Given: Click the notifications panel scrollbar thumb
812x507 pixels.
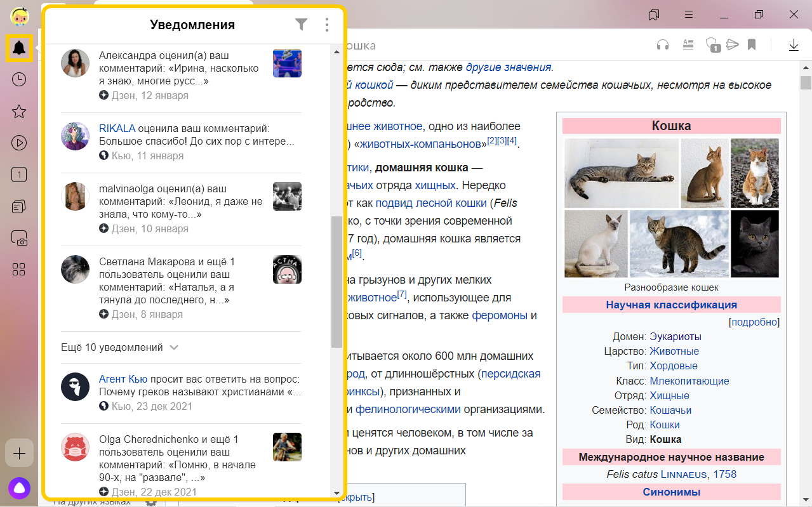Looking at the screenshot, I should point(336,282).
